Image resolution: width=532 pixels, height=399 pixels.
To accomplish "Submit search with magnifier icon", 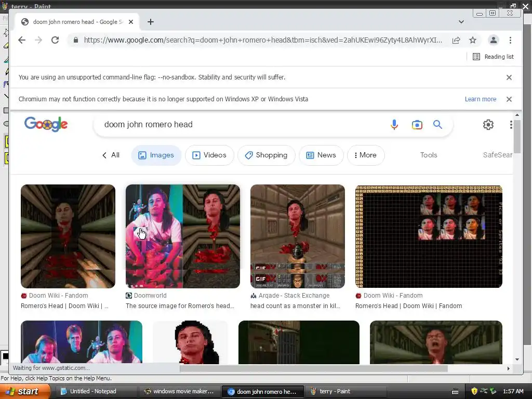I will [437, 125].
